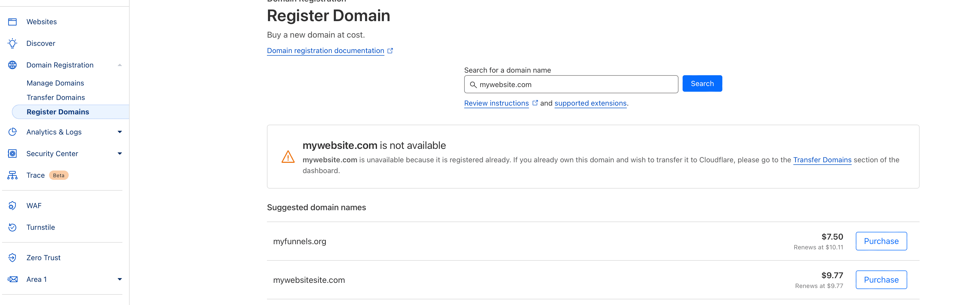Expand the Analytics & Logs dropdown arrow

pyautogui.click(x=120, y=132)
